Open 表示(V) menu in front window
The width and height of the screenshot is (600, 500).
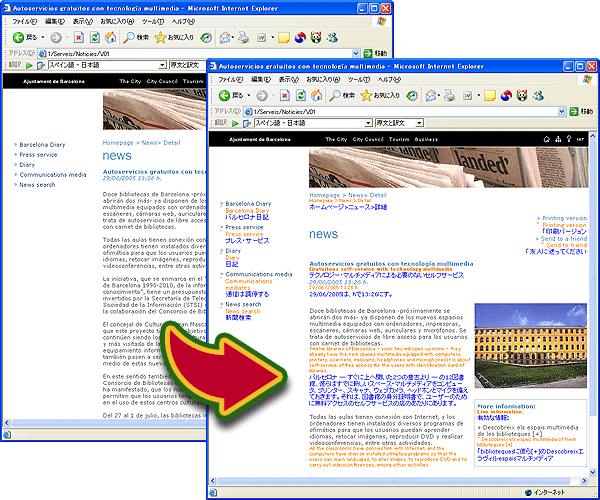(289, 79)
